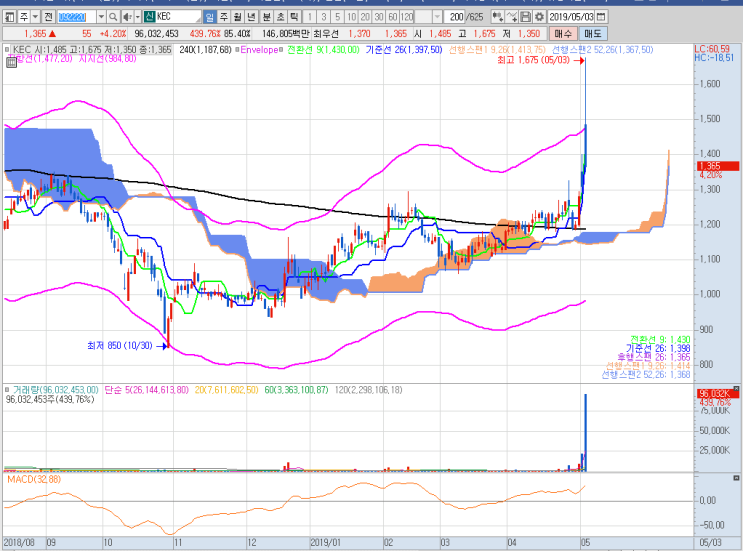Expand the stock code history dropdown
Screen dimensions: 743x551
pyautogui.click(x=101, y=17)
